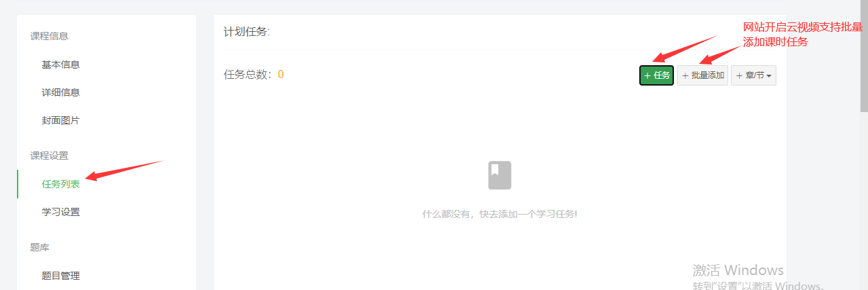Image resolution: width=868 pixels, height=290 pixels.
Task: Click the 课程信息 section header
Action: pyautogui.click(x=49, y=36)
